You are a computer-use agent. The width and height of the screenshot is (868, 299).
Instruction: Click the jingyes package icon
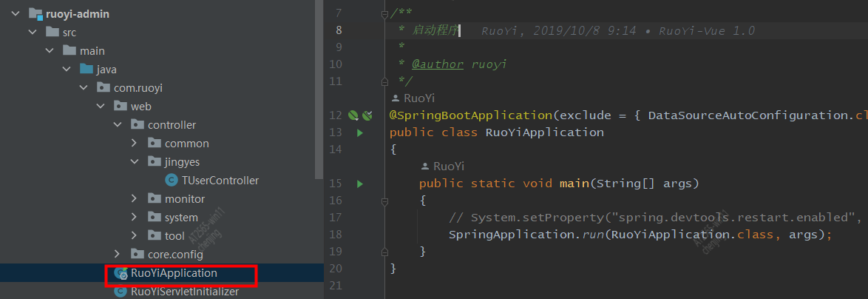tap(154, 161)
